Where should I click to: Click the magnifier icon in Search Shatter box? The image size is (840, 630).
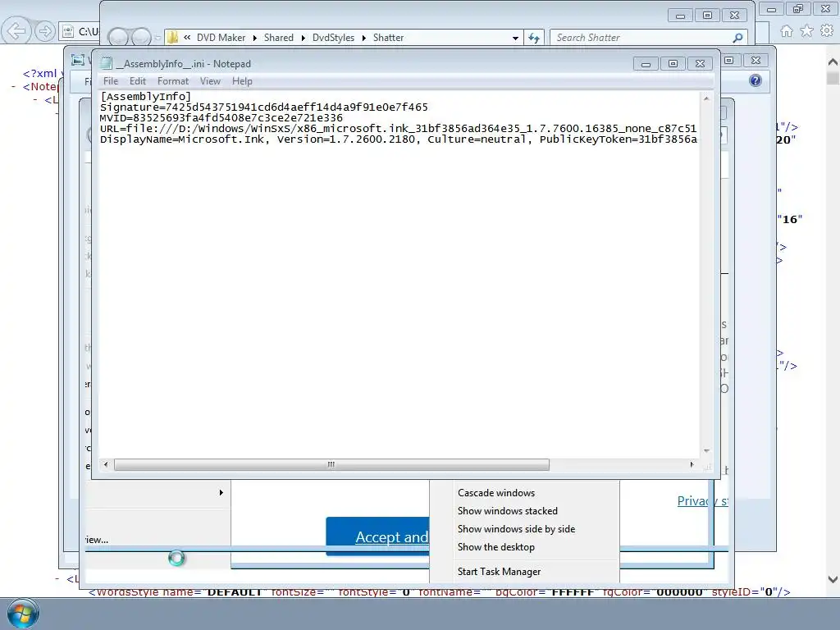(x=737, y=38)
